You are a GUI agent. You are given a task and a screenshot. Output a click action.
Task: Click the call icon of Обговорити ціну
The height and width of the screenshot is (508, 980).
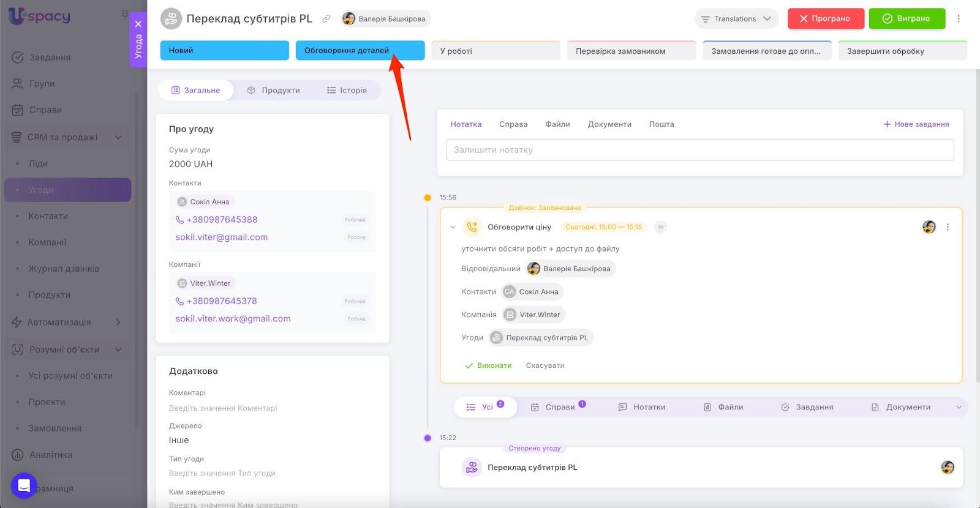(472, 227)
